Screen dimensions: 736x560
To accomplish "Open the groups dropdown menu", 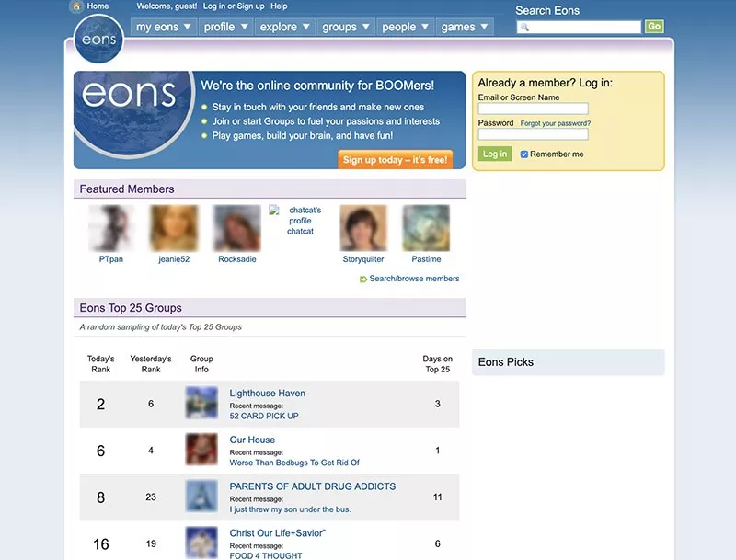I will (x=345, y=28).
